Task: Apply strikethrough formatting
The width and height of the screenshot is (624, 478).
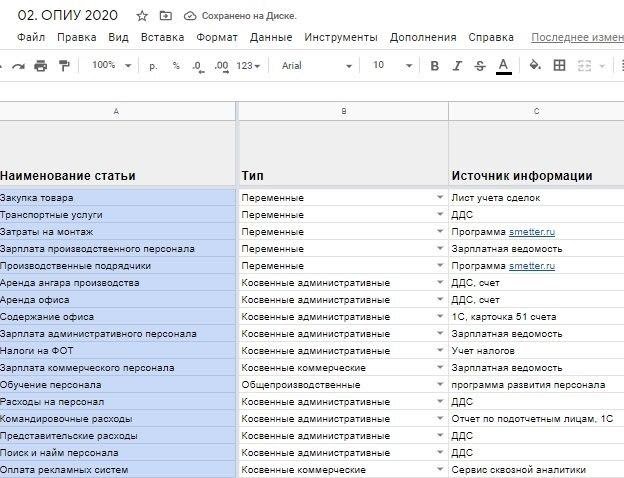Action: (480, 66)
